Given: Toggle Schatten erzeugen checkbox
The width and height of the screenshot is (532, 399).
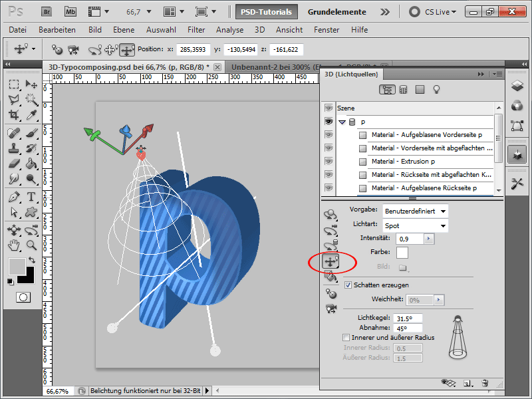Looking at the screenshot, I should coord(348,285).
